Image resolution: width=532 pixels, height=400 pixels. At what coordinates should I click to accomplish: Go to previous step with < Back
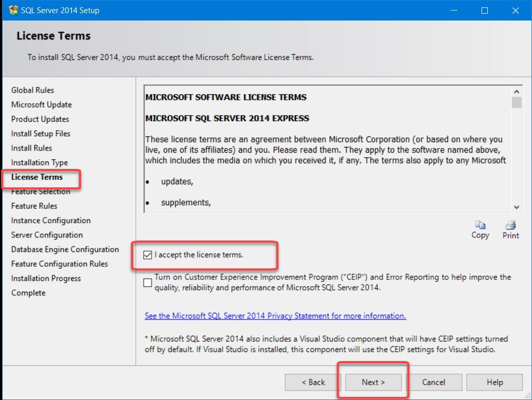313,382
